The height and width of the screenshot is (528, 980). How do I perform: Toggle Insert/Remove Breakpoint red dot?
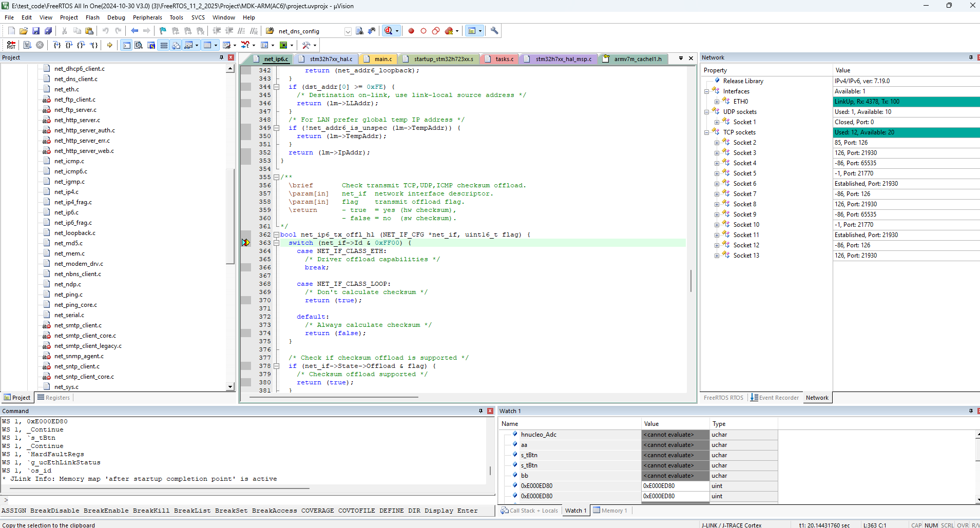pos(411,31)
